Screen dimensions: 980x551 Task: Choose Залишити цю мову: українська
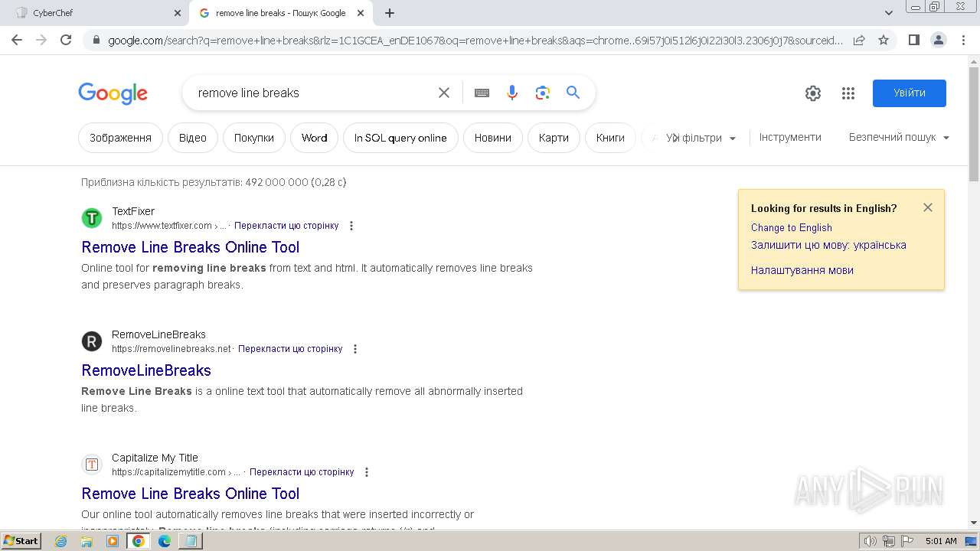click(x=828, y=246)
